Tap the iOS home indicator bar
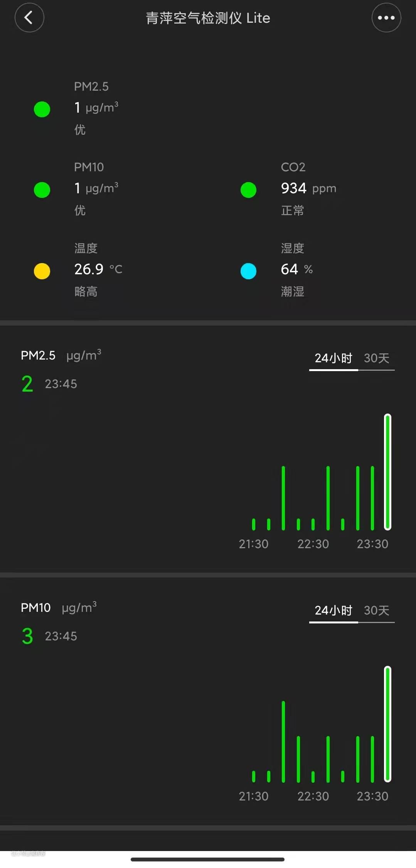This screenshot has height=868, width=416. tap(207, 859)
